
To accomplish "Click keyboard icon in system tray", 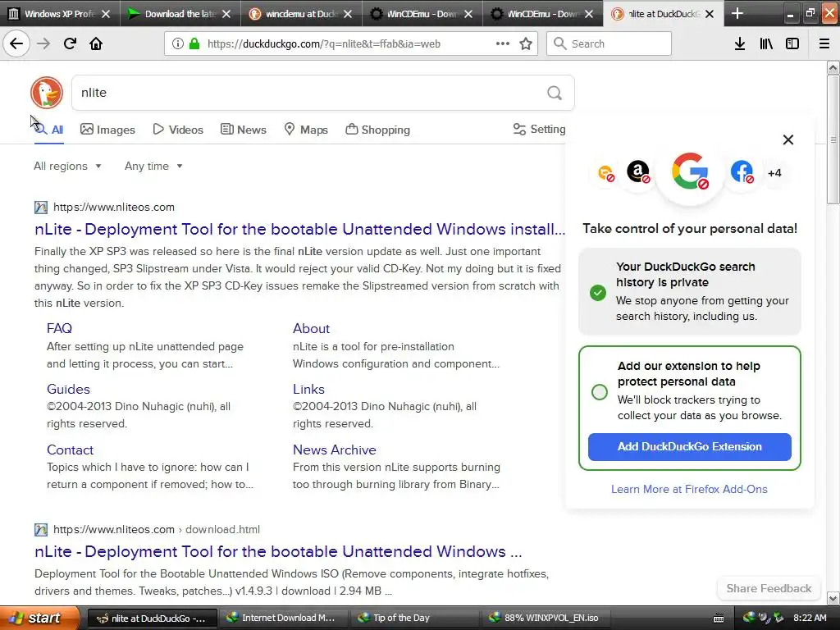I will coord(719,619).
